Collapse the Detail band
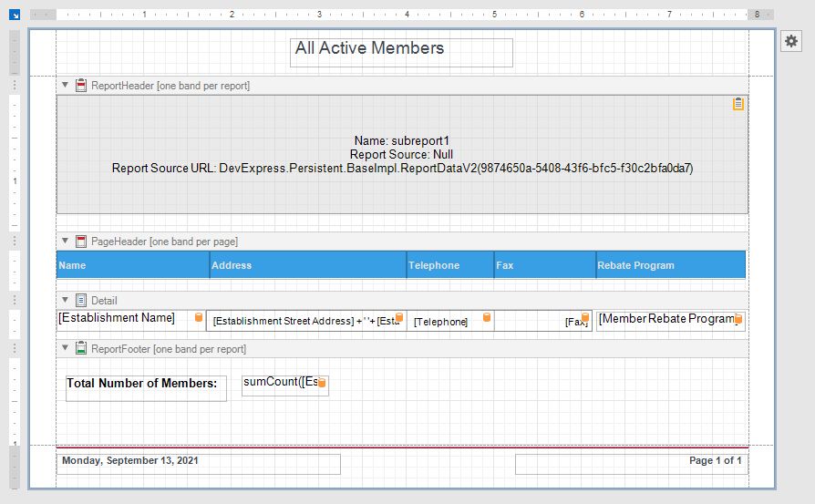 (x=66, y=300)
